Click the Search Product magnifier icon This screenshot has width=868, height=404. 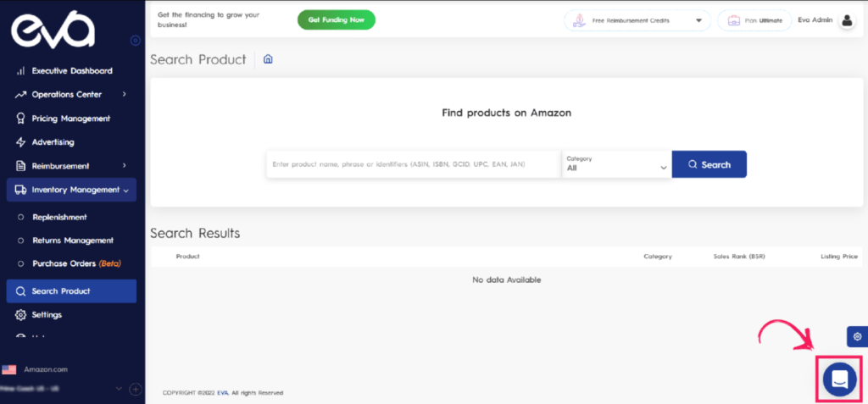20,291
